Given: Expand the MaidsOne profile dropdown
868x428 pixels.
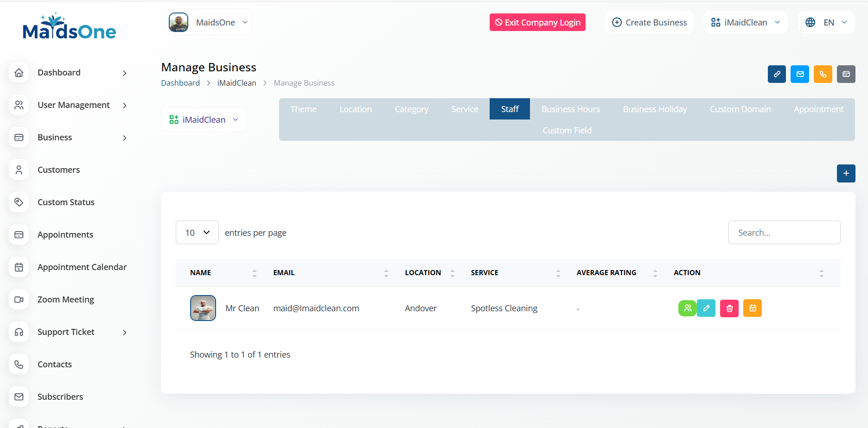Looking at the screenshot, I should pos(209,22).
